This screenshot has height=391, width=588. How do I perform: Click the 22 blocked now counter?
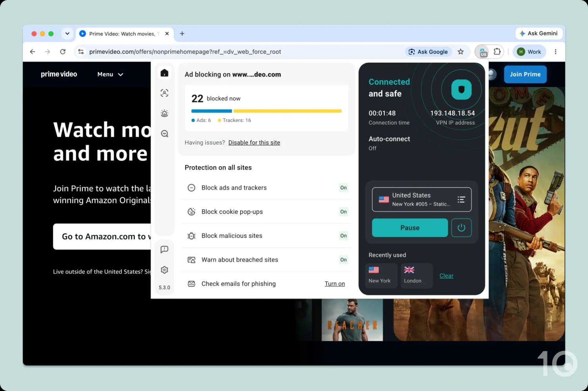tap(216, 98)
